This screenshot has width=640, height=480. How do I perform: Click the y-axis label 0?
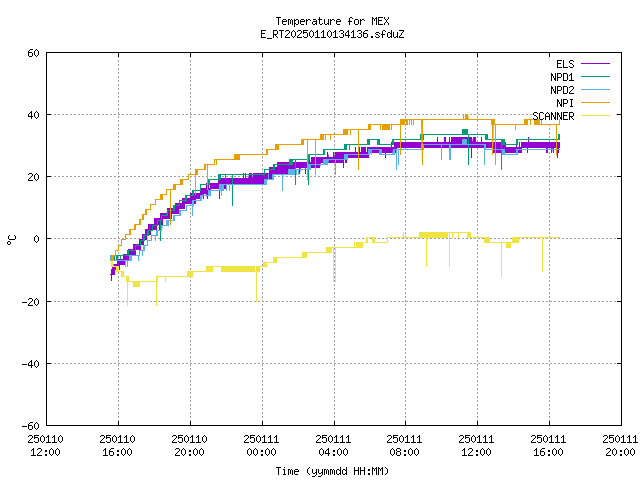pyautogui.click(x=37, y=239)
